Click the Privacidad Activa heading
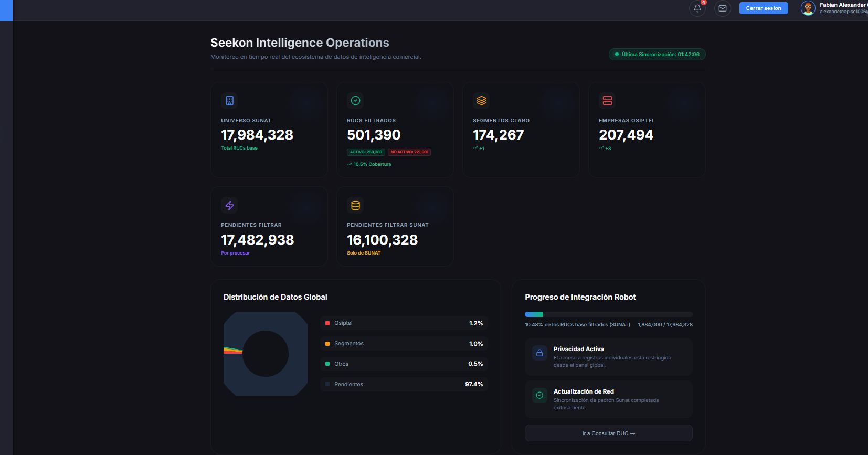Screen dimensions: 868x455 point(578,349)
